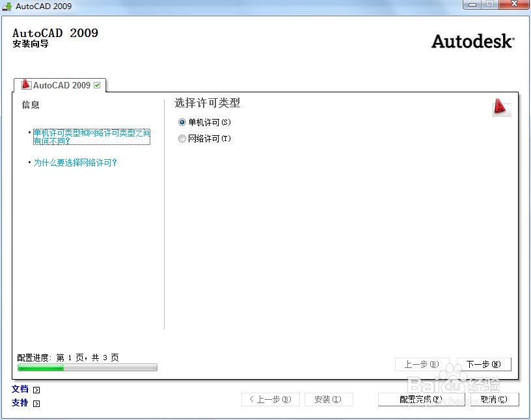Click the bottom < 上一步 (B) button
Viewport: 531px width, 420px height.
click(271, 399)
